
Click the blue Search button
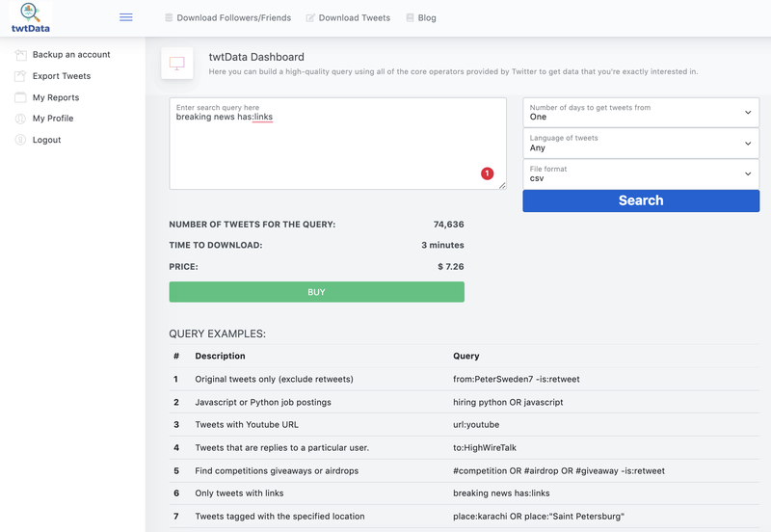[x=641, y=200]
